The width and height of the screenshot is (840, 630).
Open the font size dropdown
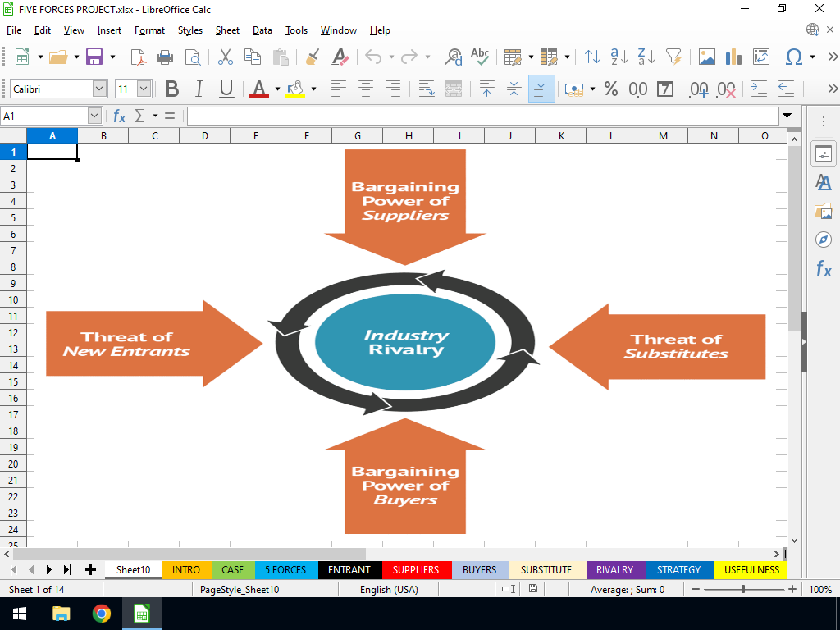(144, 89)
